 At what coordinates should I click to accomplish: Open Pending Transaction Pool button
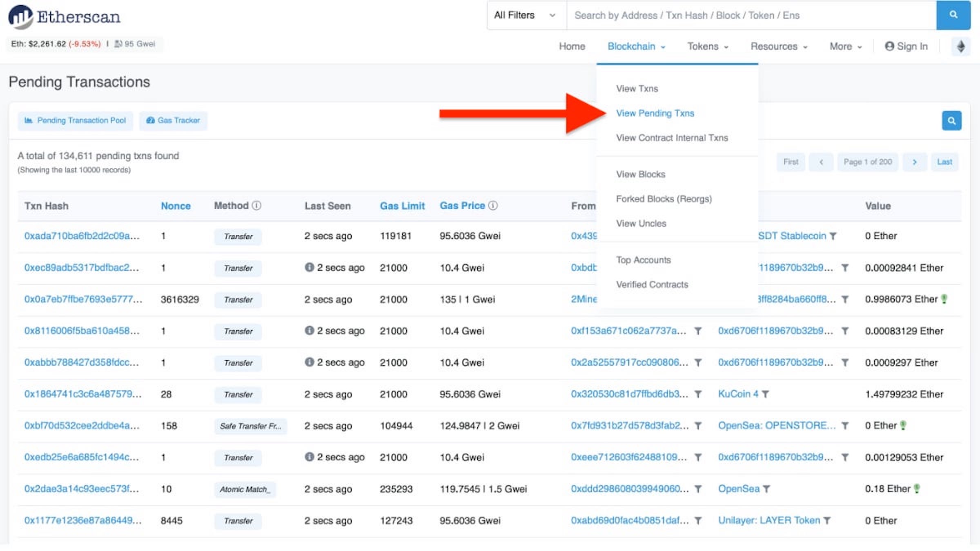[x=75, y=121]
